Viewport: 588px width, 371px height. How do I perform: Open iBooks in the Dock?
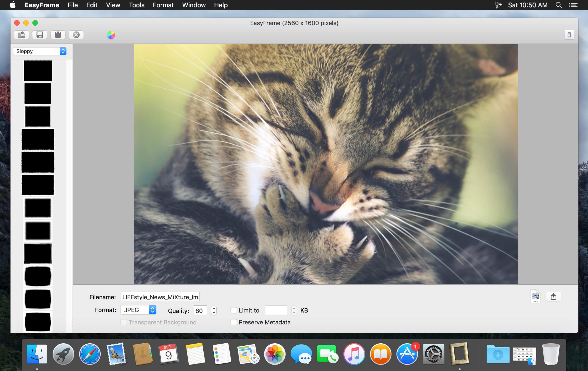pyautogui.click(x=381, y=354)
